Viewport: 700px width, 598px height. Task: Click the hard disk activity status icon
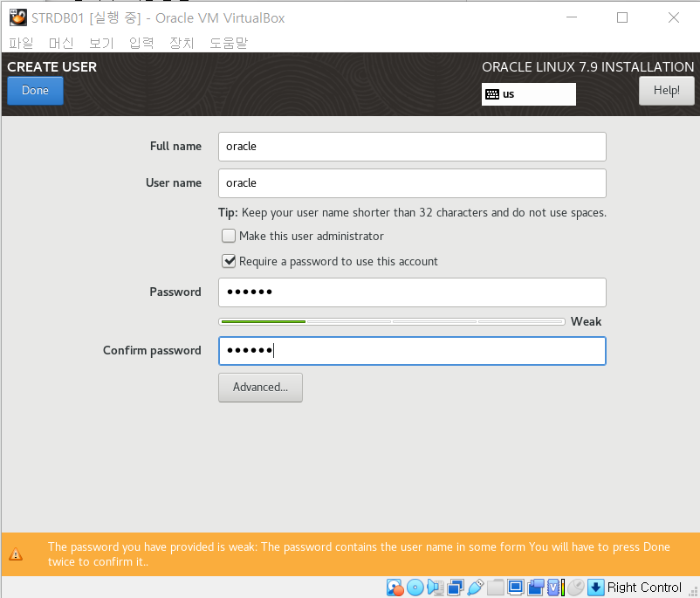pos(395,588)
